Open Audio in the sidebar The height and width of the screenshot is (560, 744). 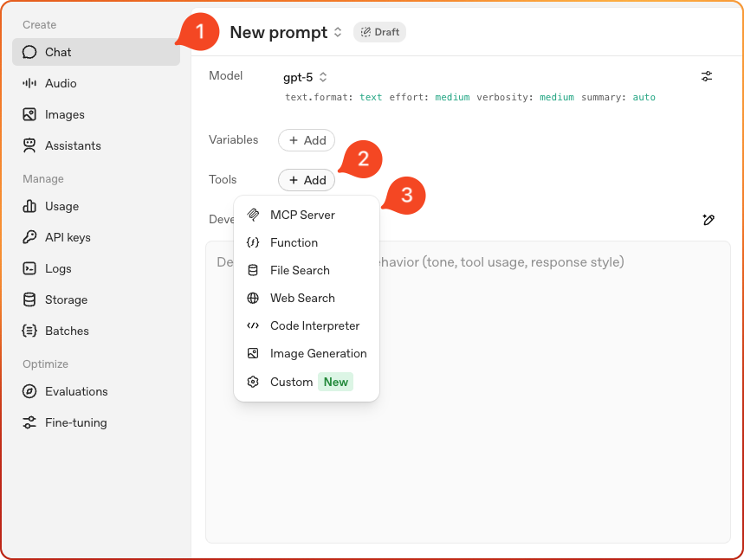pyautogui.click(x=61, y=83)
